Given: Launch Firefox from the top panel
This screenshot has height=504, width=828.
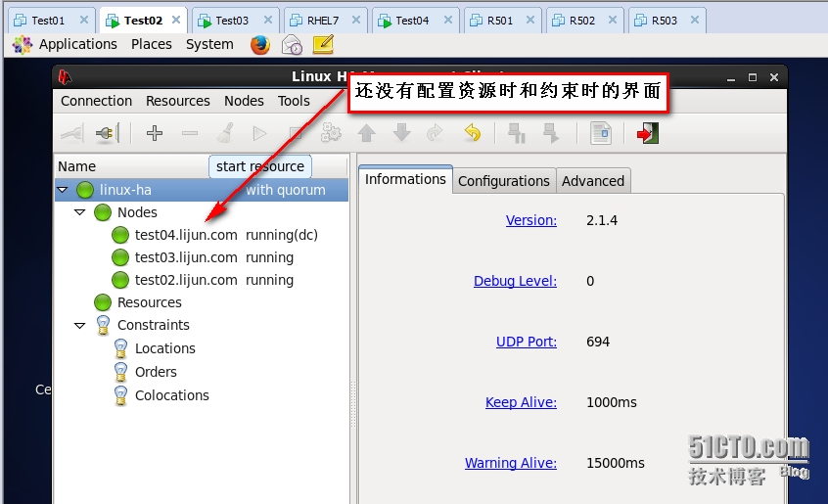Looking at the screenshot, I should click(259, 45).
